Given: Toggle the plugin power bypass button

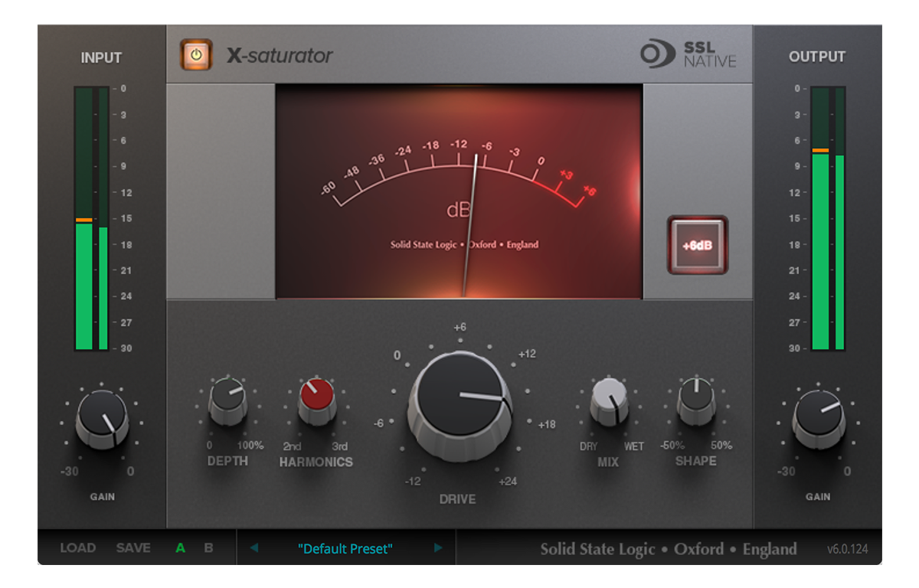Looking at the screenshot, I should pos(196,55).
